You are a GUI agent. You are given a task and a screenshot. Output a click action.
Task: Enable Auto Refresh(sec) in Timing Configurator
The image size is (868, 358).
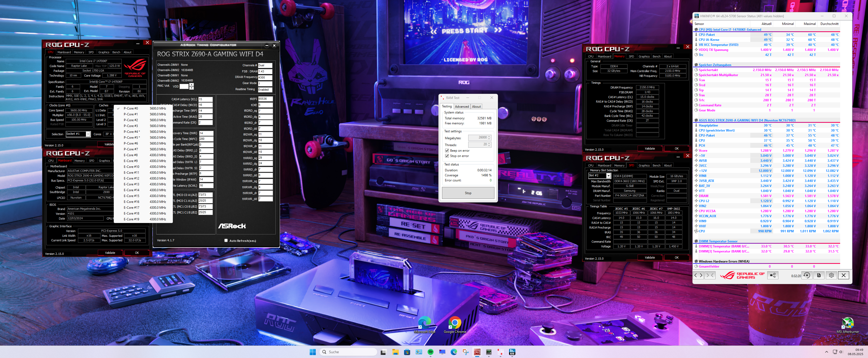pyautogui.click(x=226, y=241)
